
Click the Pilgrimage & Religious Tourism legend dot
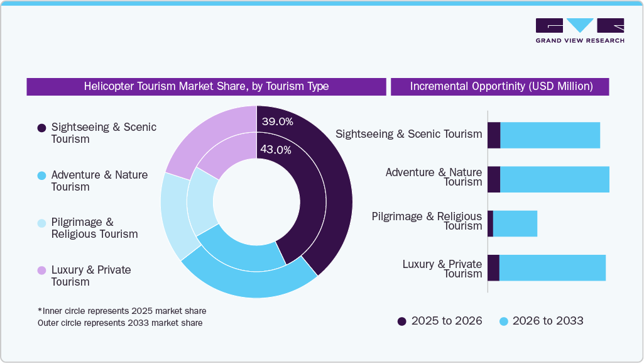coord(41,223)
